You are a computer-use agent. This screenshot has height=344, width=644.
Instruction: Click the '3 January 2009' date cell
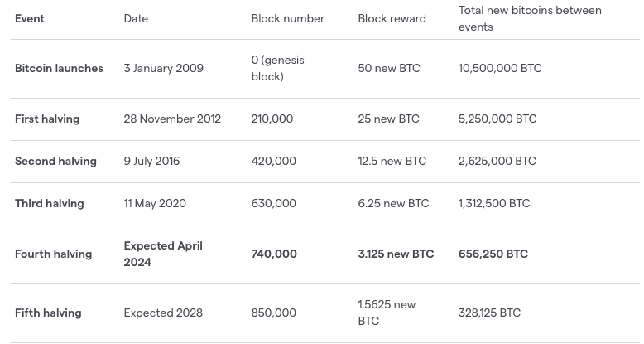[x=163, y=68]
